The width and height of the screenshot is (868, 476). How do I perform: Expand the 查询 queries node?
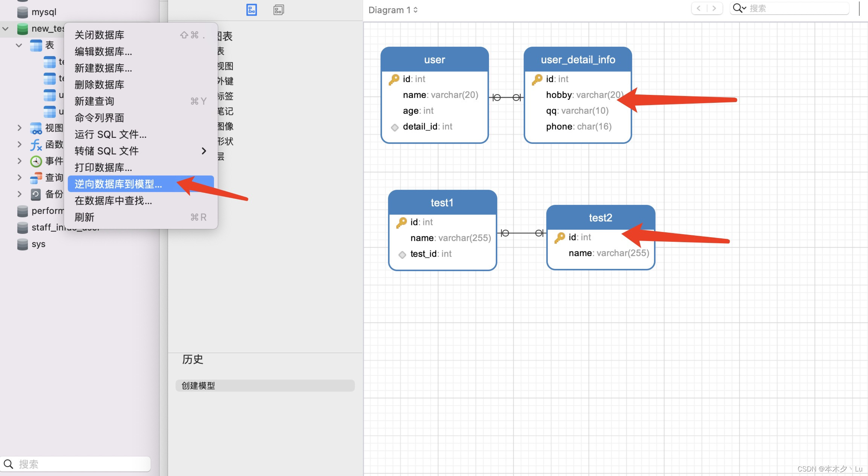pos(19,178)
